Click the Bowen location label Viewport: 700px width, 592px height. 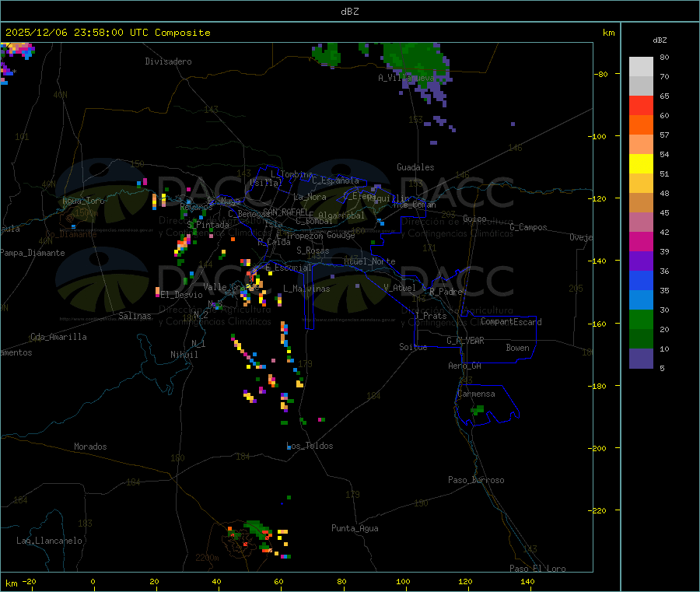coord(517,348)
